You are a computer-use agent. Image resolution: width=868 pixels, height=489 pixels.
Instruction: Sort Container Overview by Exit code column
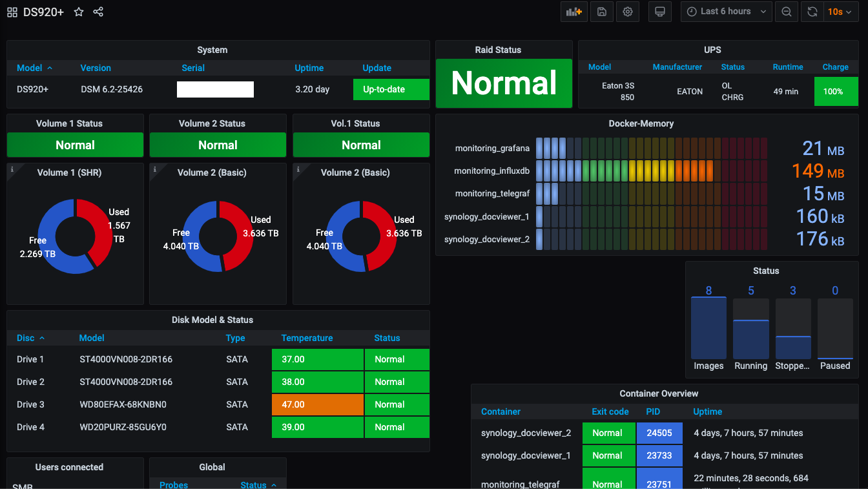click(610, 411)
